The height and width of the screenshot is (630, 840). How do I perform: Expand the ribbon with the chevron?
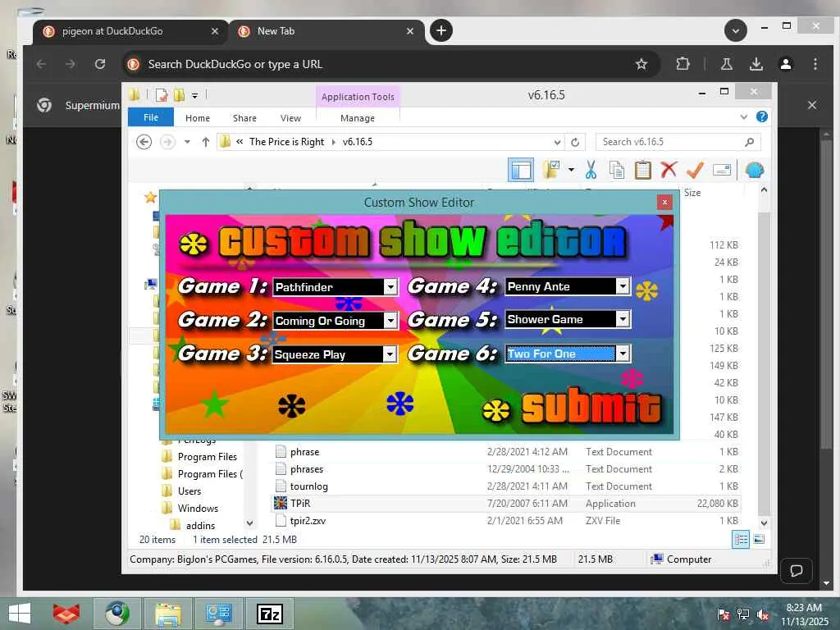point(743,116)
